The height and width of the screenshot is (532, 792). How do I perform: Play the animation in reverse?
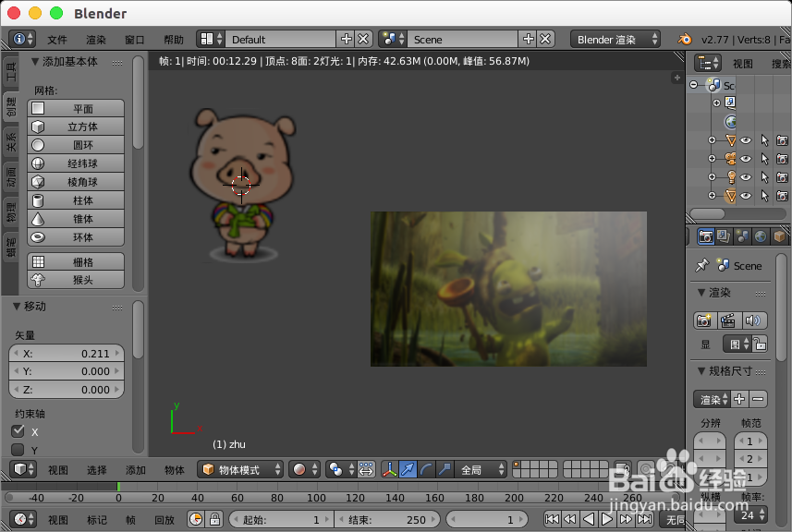(589, 519)
